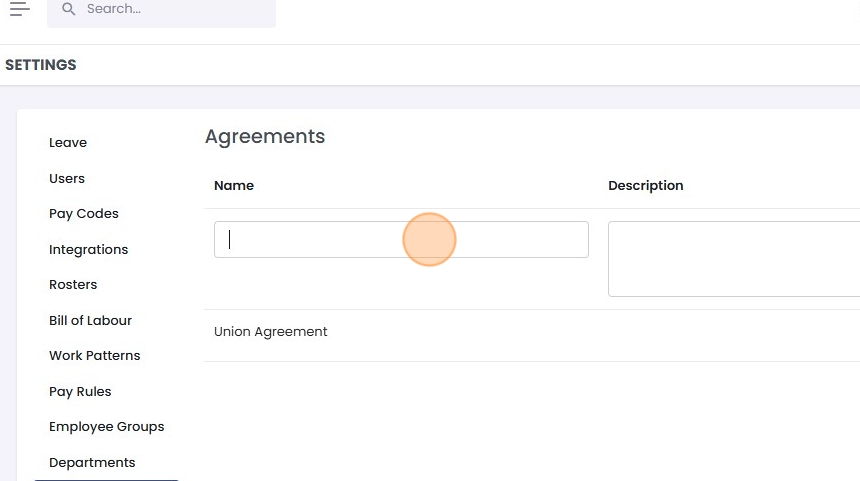
Task: Select Bill of Labour settings
Action: pyautogui.click(x=91, y=321)
